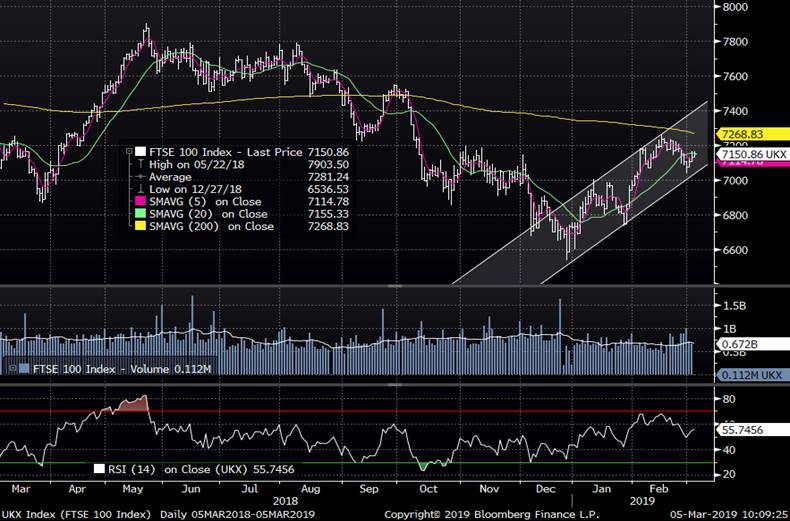
Task: Click the 05-Mar-2019 10:09:25 timestamp
Action: pyautogui.click(x=729, y=514)
